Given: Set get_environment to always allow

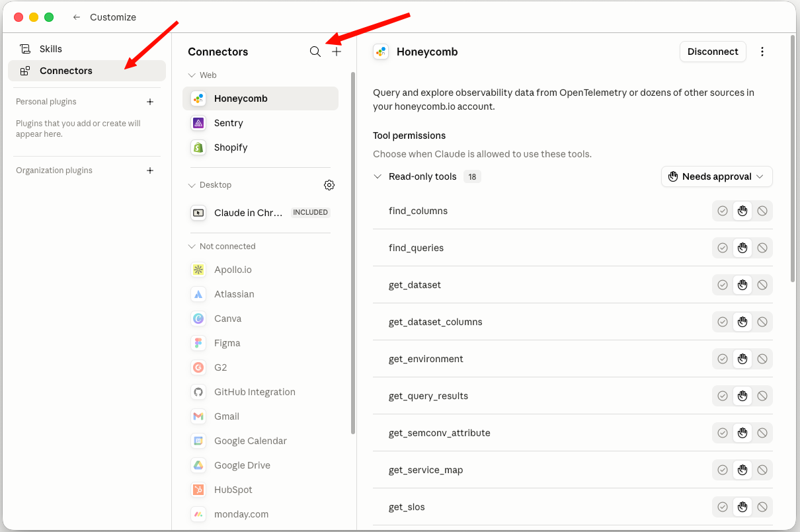Looking at the screenshot, I should [x=723, y=359].
